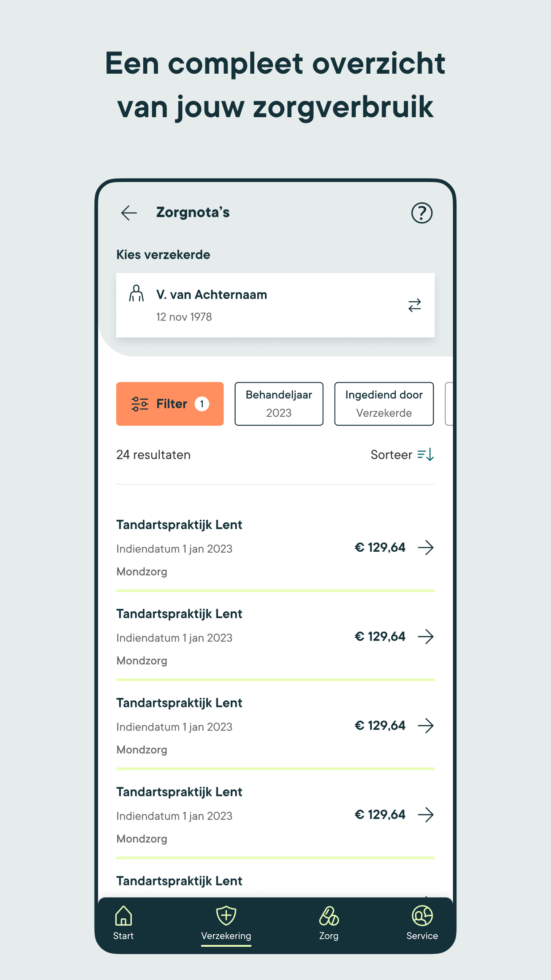Open the V. van Achternaam insured selector
This screenshot has height=980, width=551.
coord(275,305)
